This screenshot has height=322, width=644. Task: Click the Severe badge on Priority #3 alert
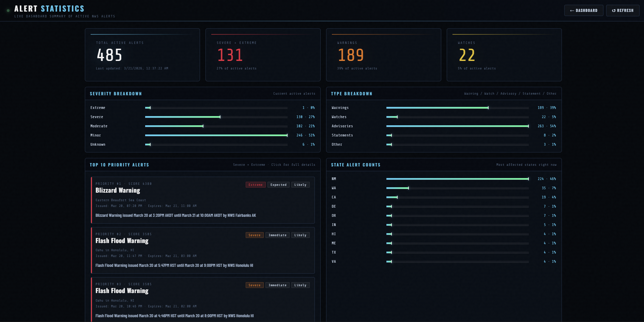pos(255,285)
